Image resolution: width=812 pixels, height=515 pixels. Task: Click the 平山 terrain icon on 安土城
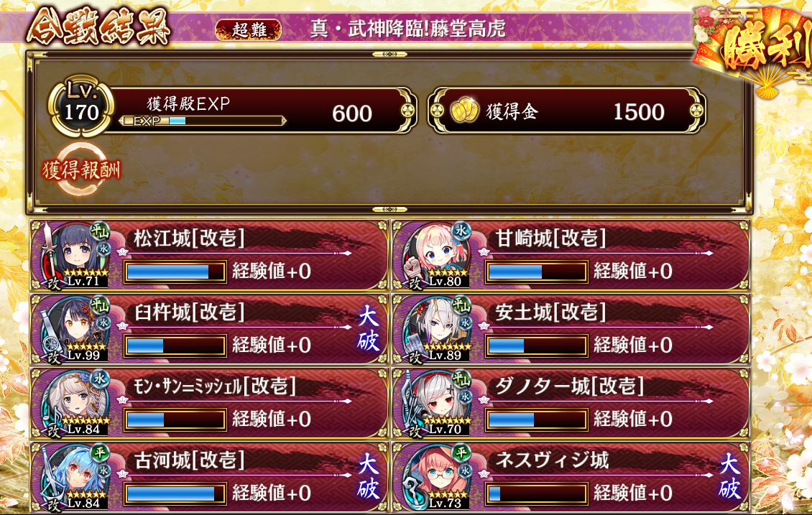click(461, 305)
